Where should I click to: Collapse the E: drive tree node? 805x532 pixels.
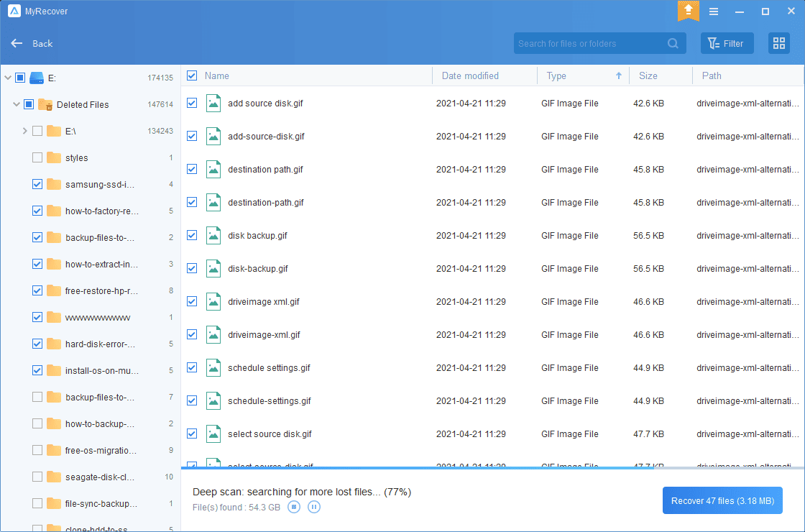click(x=8, y=78)
